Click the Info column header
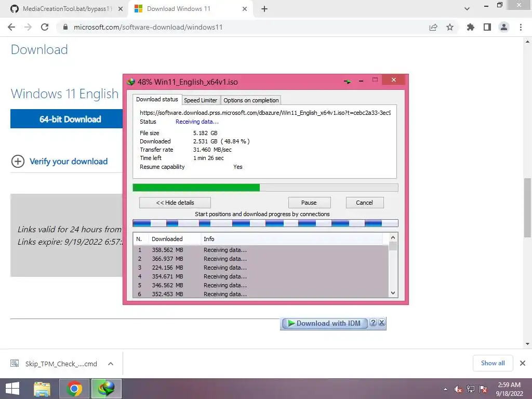 click(x=292, y=239)
